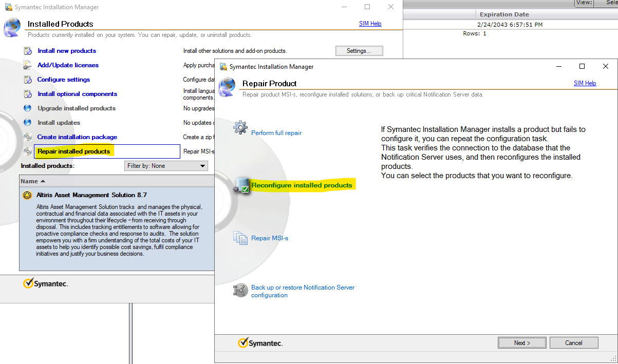Click the Install new products icon
This screenshot has height=364, width=618.
[x=28, y=51]
